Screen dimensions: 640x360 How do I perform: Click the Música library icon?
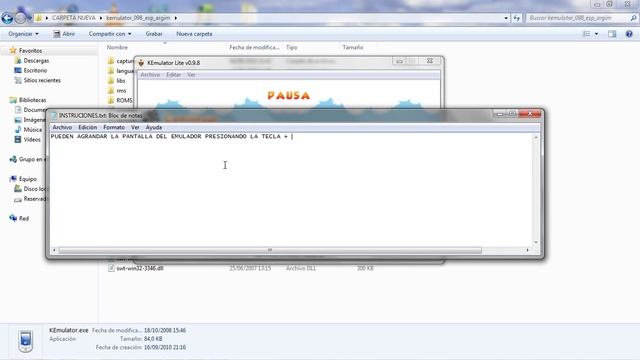coord(18,129)
